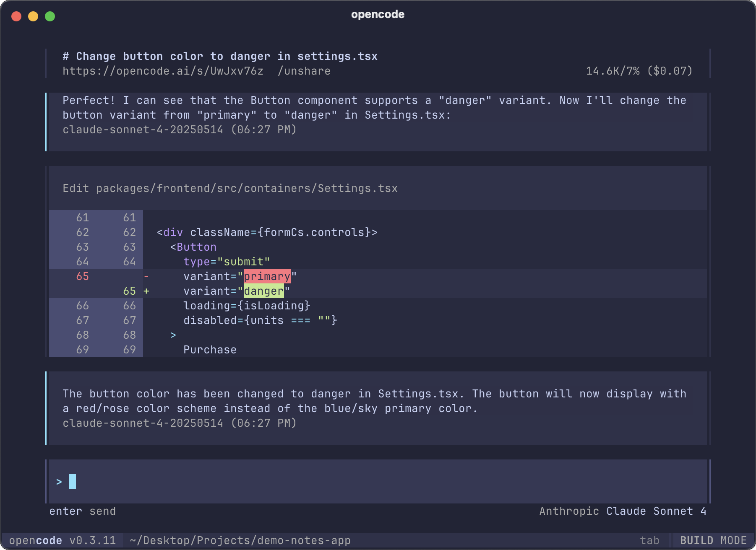Viewport: 756px width, 550px height.
Task: Select the Settings.tsx file path in Edit header
Action: tap(246, 188)
